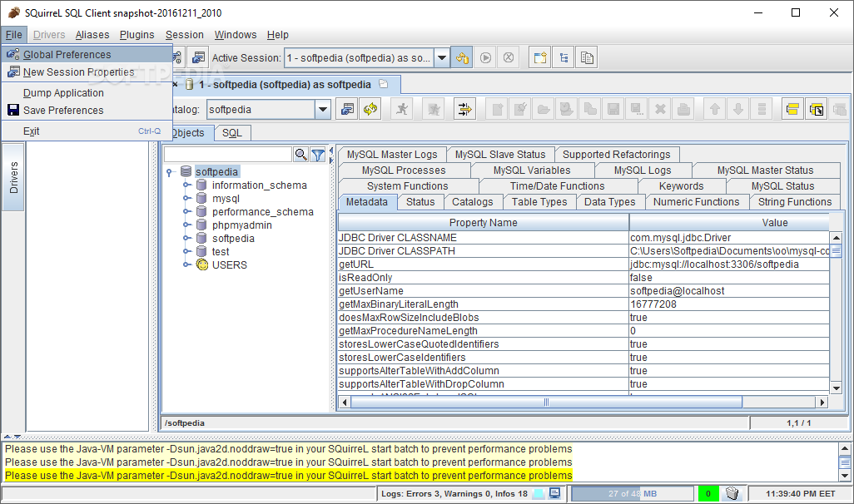Open the MySQL Processes tab
The image size is (854, 504).
[404, 170]
